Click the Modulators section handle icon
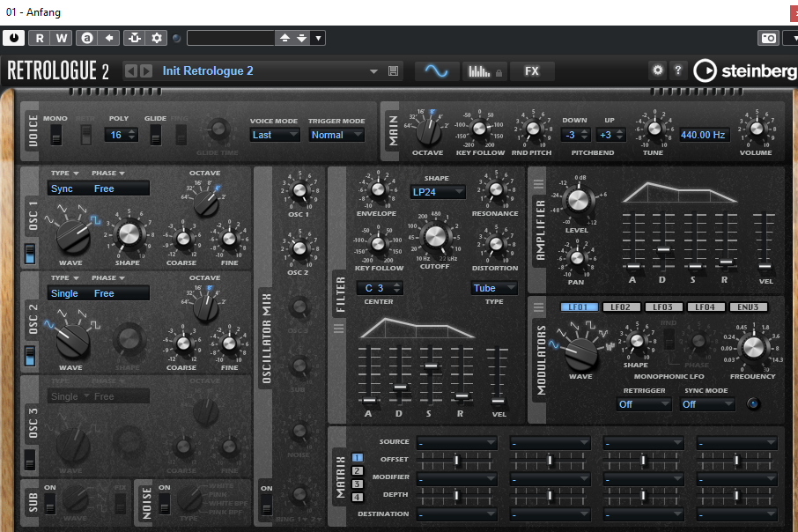This screenshot has height=532, width=798. (x=538, y=307)
